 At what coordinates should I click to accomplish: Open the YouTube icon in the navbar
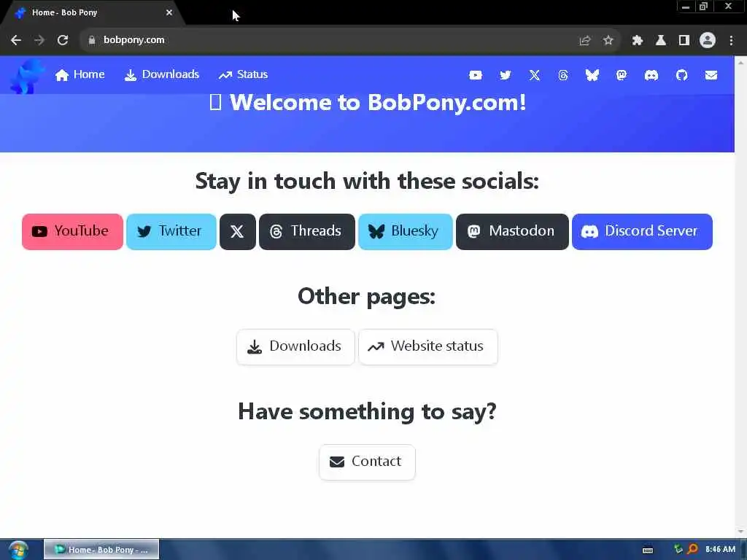pos(475,75)
